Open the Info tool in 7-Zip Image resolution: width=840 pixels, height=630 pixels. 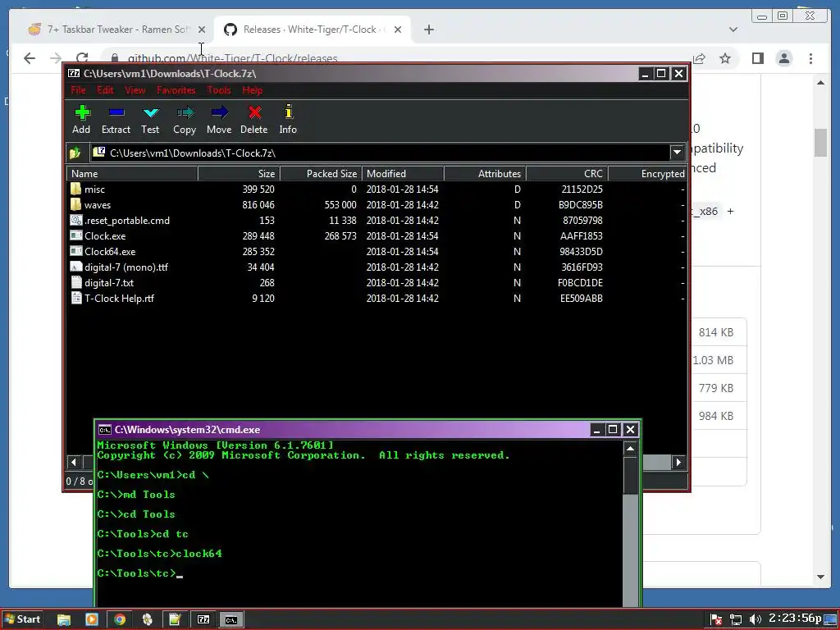tap(288, 119)
